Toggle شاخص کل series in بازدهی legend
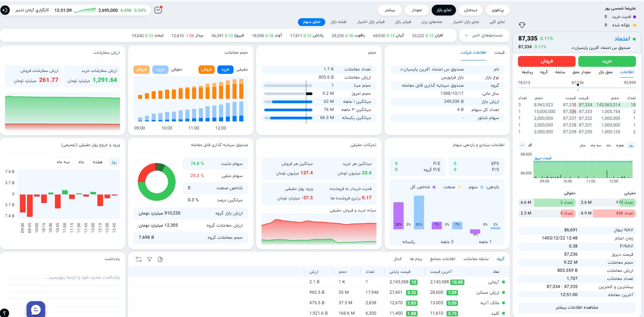 pyautogui.click(x=423, y=187)
